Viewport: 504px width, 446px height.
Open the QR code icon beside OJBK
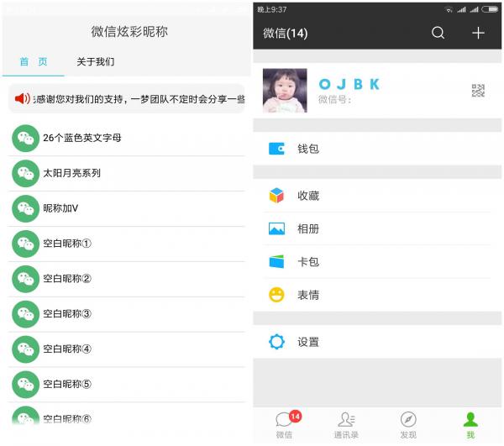coord(478,91)
